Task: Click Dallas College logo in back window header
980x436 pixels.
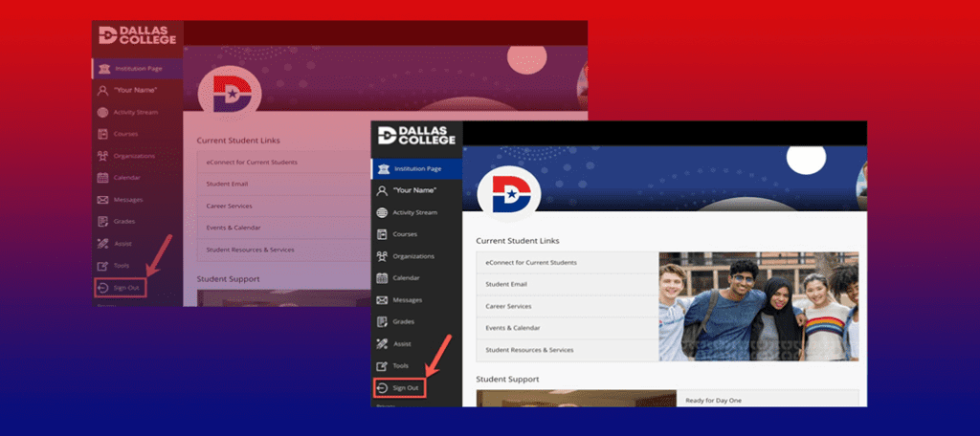Action: pos(138,35)
